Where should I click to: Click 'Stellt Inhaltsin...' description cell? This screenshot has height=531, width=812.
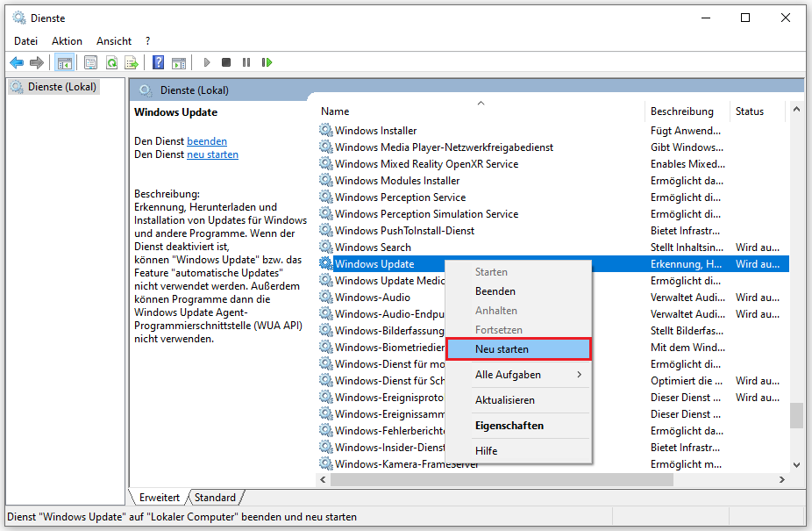(x=687, y=248)
